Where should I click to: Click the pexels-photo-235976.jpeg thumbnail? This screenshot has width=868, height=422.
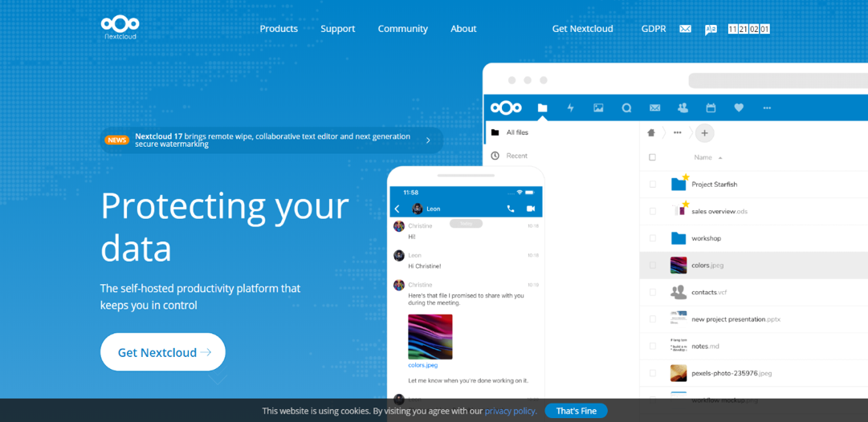tap(679, 373)
